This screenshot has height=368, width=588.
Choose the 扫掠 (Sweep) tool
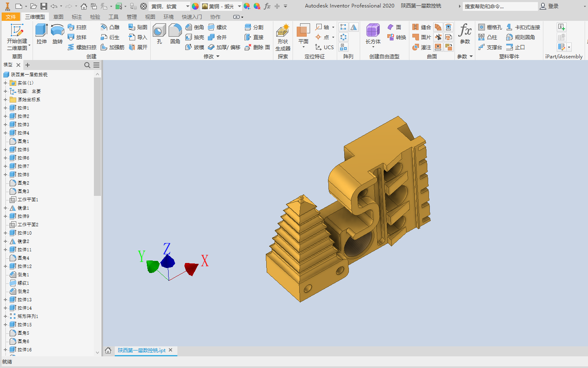(x=77, y=27)
